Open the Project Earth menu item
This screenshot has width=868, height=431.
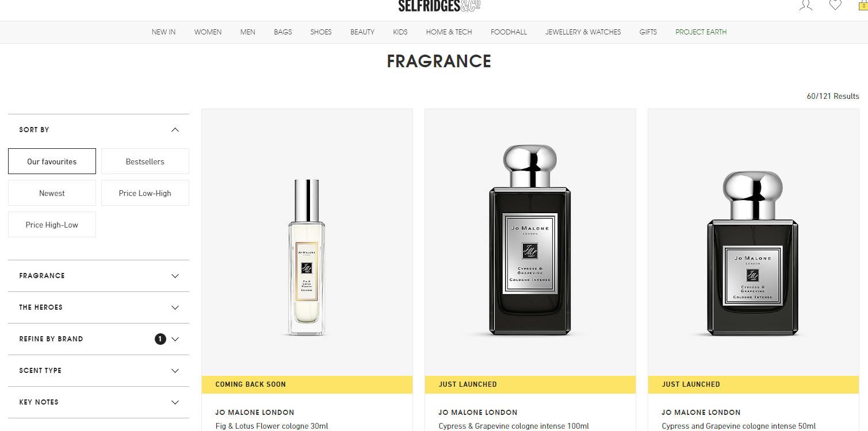coord(701,32)
